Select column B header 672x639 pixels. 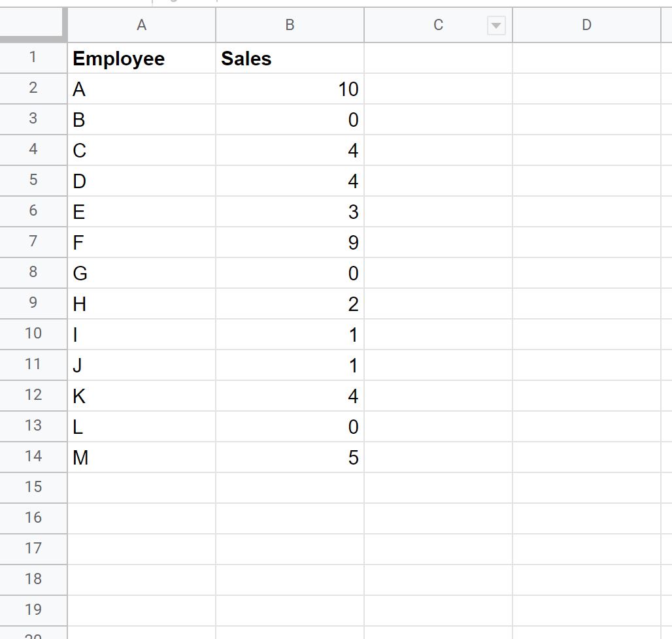[x=290, y=25]
